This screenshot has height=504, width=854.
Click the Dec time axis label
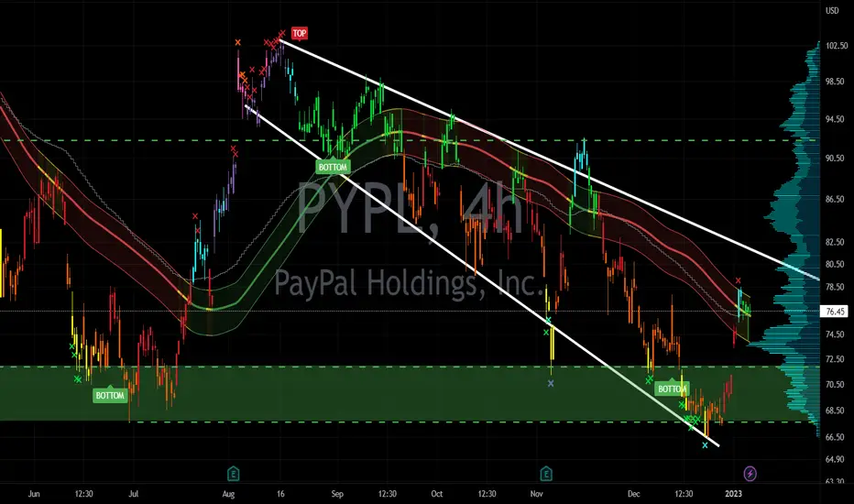633,494
